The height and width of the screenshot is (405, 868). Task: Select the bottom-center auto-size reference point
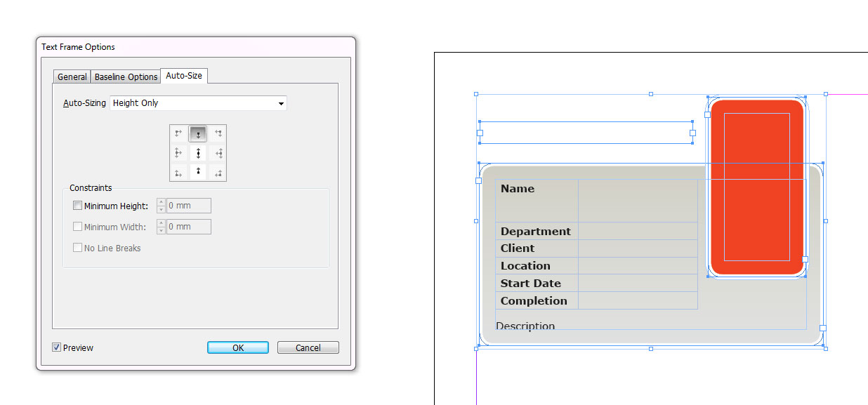click(198, 172)
